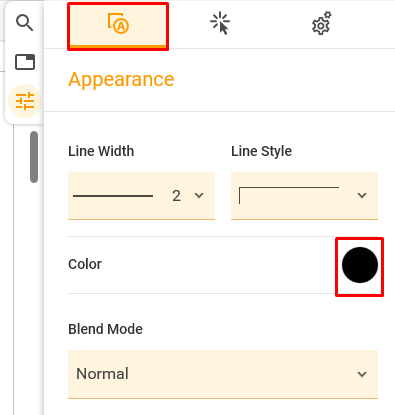Click the Line Width label
The width and height of the screenshot is (395, 415).
tap(101, 151)
